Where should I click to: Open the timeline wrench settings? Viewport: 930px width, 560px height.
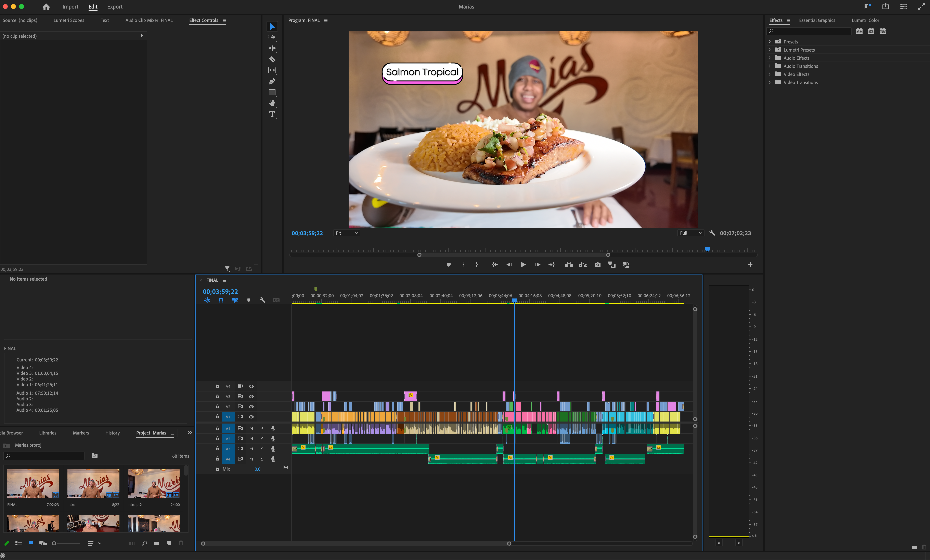point(262,300)
